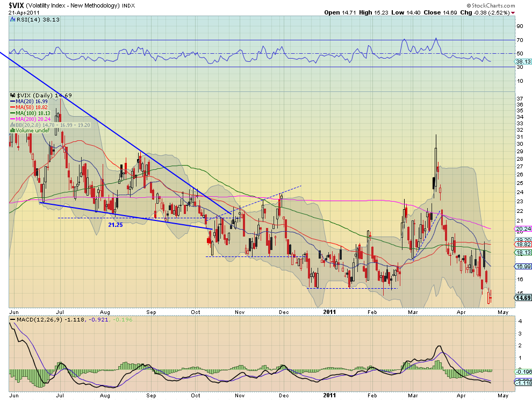The image size is (532, 400).
Task: Click the MACD(12,26,9) label
Action: 39,319
